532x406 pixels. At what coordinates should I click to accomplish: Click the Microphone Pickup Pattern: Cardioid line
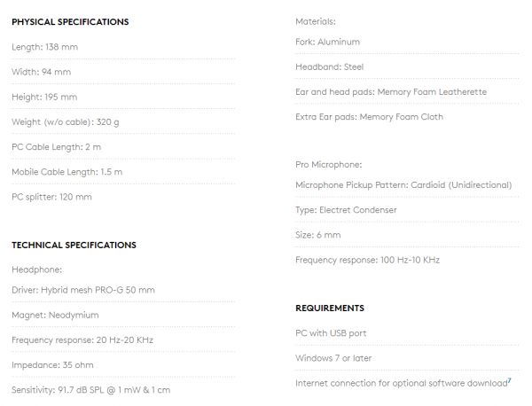403,185
